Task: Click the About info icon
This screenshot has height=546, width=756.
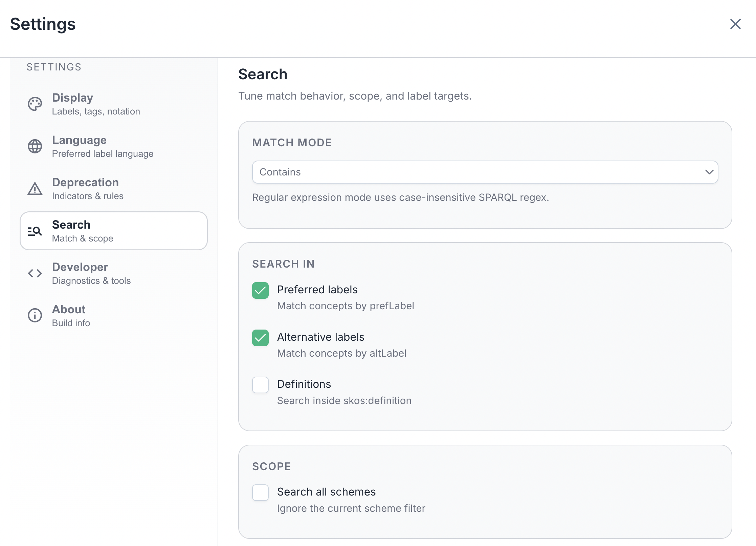Action: [x=34, y=315]
